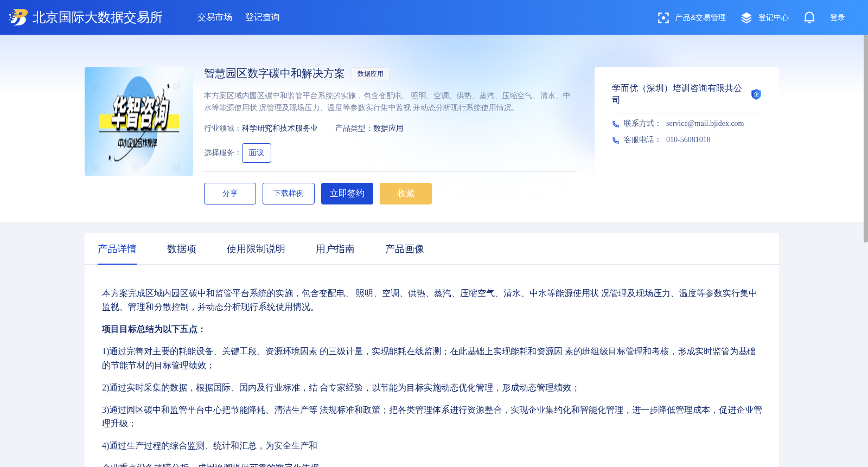Click paragraph starting 4)通过生产过程的综合监测

point(209,446)
